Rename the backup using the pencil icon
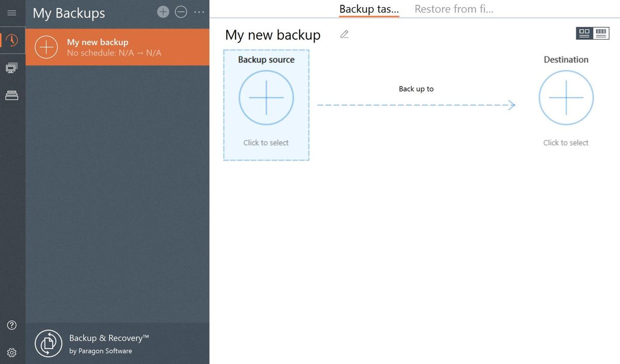620x364 pixels. (344, 34)
